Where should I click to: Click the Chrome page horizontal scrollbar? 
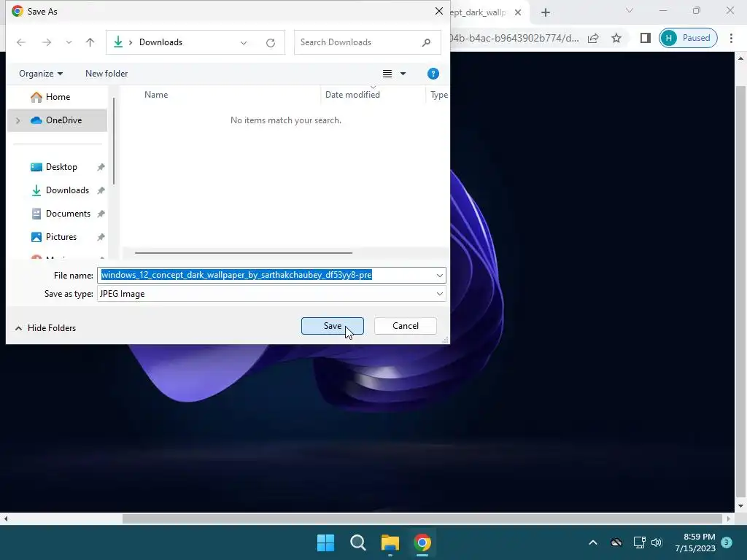click(422, 518)
